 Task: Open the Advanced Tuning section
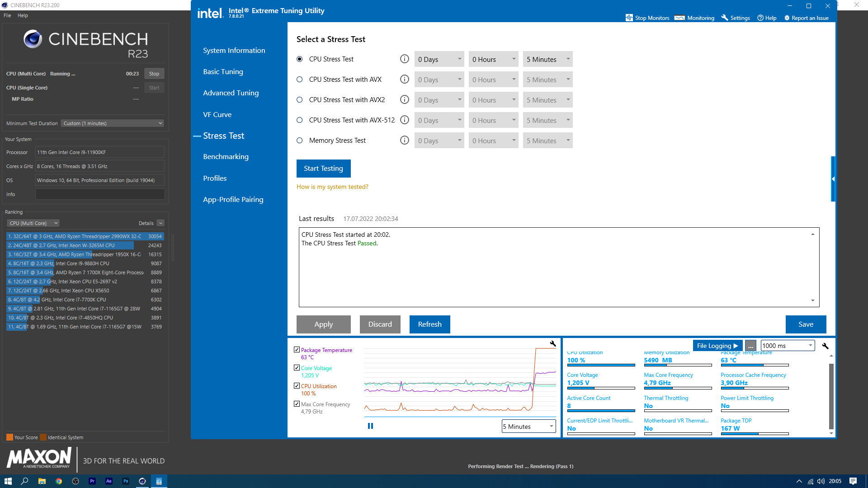click(231, 93)
